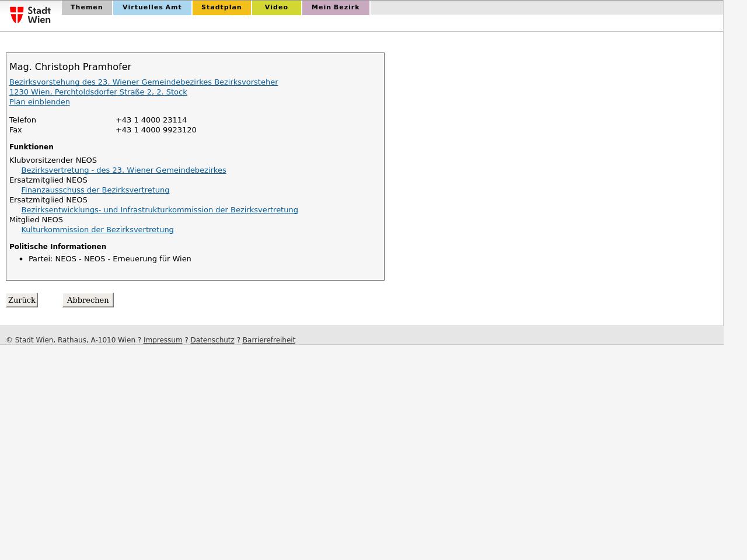Switch to the Stadtplan tab

pos(222,8)
